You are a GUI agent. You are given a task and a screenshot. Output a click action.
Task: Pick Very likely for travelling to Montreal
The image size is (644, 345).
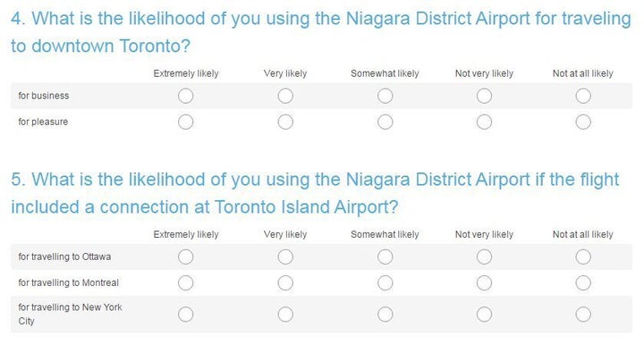(285, 282)
